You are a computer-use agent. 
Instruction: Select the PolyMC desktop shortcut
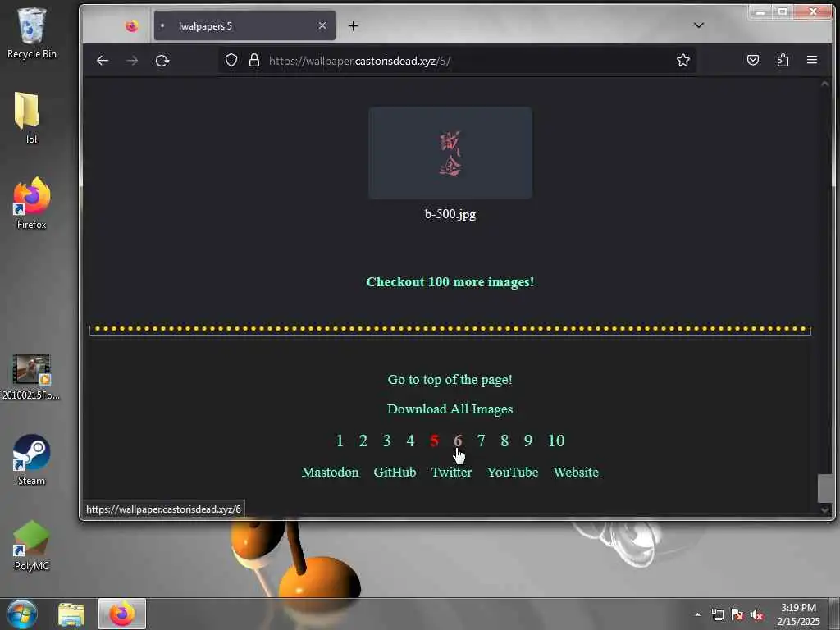pyautogui.click(x=32, y=546)
